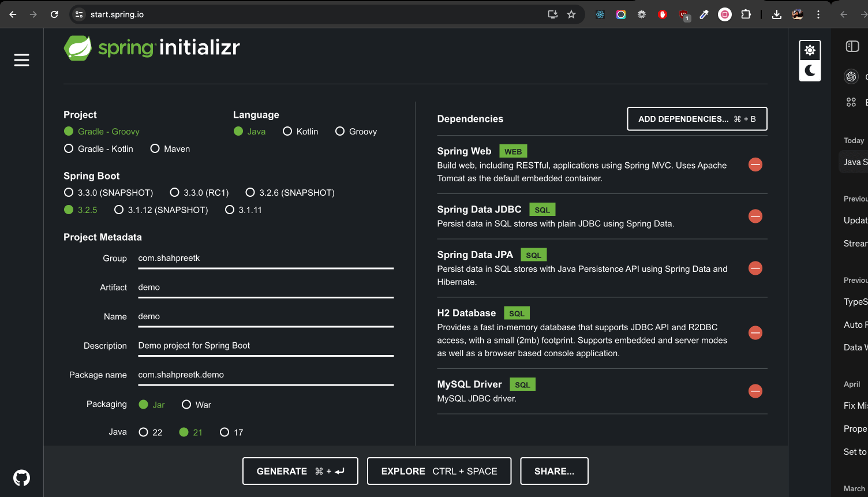Open the ChatGPT logo in right sidebar
The height and width of the screenshot is (497, 868).
pos(851,76)
